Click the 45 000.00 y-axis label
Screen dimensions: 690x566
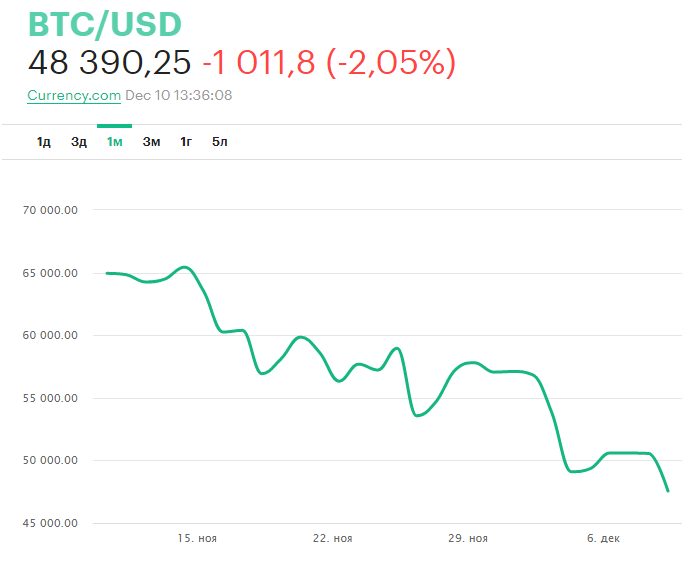[x=56, y=523]
